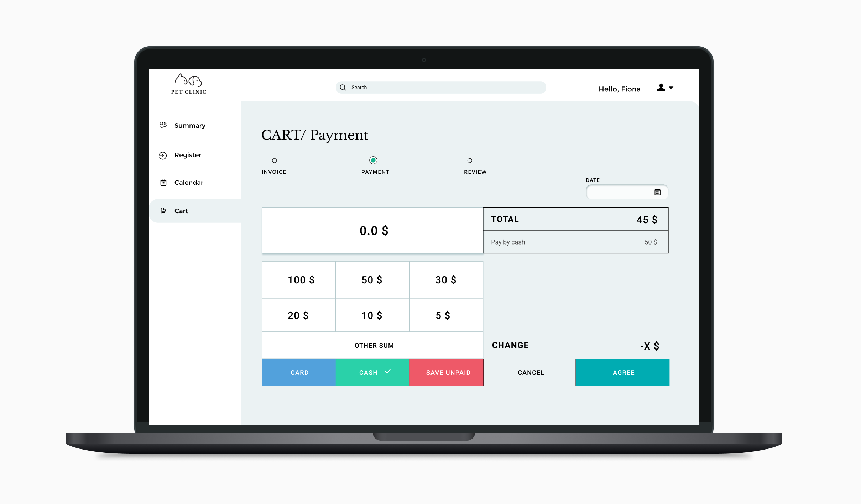861x504 pixels.
Task: Click the Summary sidebar icon
Action: pyautogui.click(x=163, y=125)
